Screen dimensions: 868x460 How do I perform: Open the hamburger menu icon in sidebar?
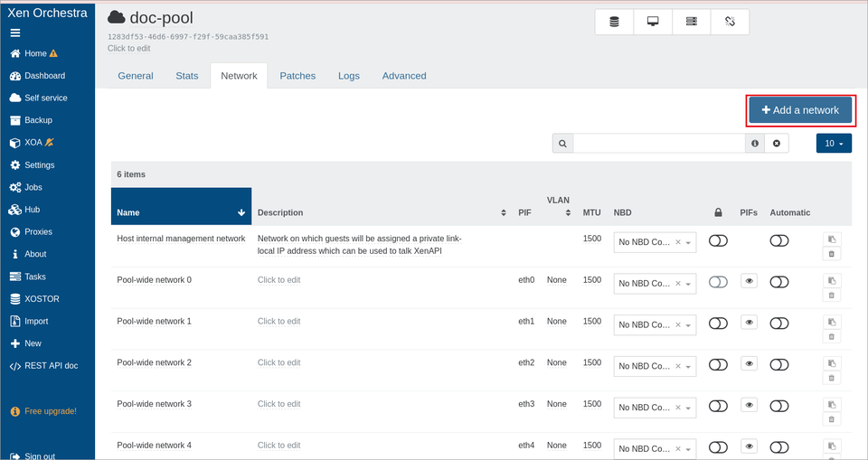tap(15, 33)
